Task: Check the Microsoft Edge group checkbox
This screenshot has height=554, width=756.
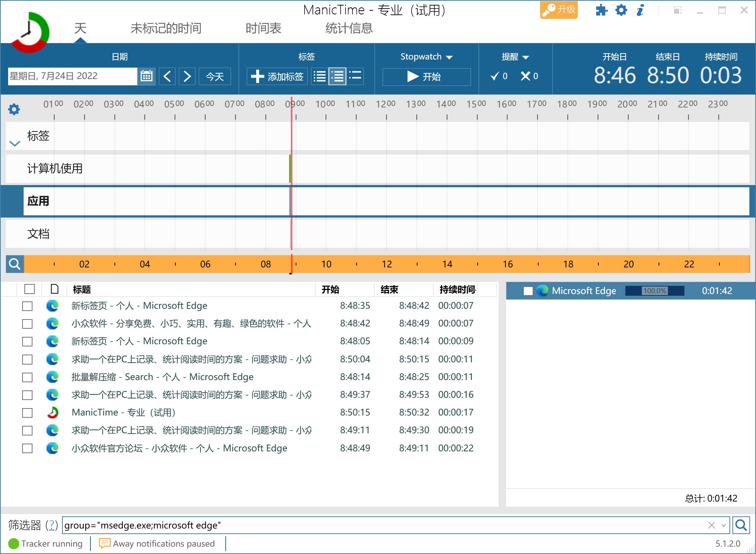Action: tap(528, 291)
